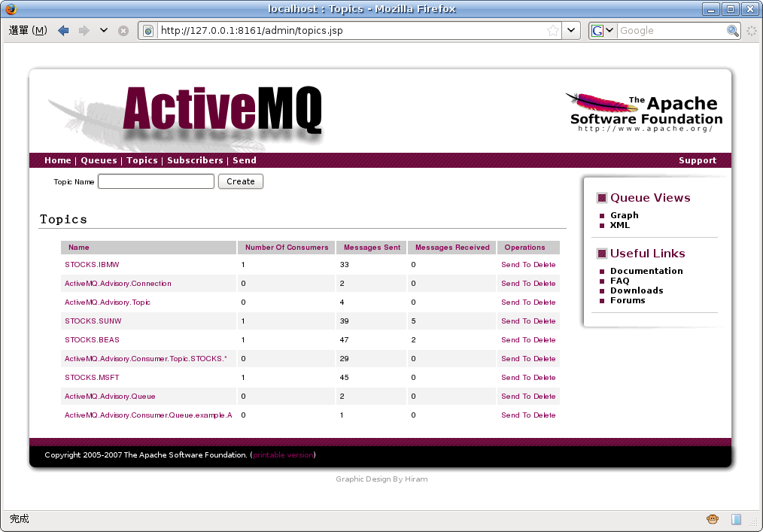The height and width of the screenshot is (532, 763).
Task: Open the ActiveMQ.Advisory.Topic topic
Action: 108,302
